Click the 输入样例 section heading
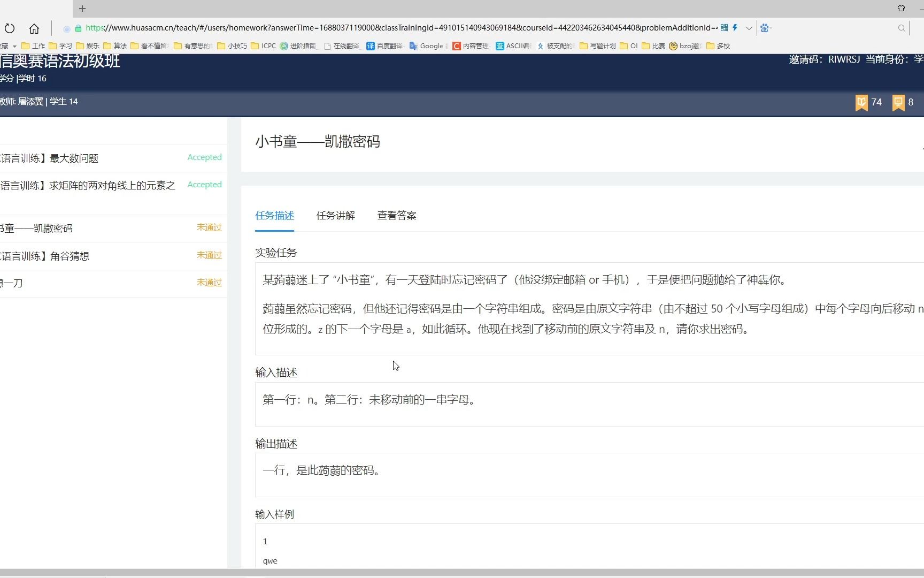This screenshot has width=924, height=578. [x=274, y=514]
